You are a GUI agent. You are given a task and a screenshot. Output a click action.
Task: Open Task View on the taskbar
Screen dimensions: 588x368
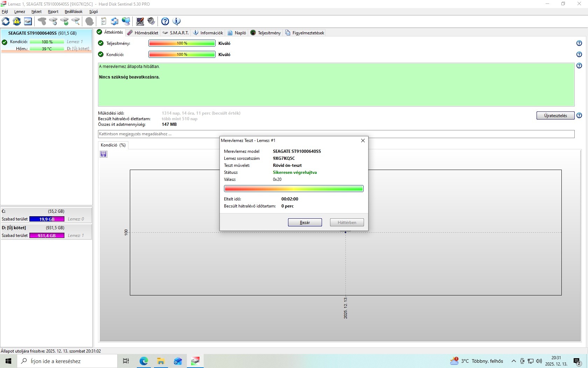click(126, 361)
